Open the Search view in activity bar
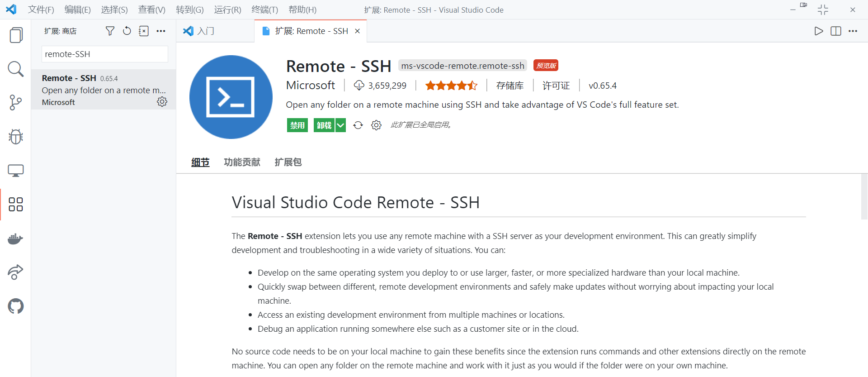 [x=16, y=69]
